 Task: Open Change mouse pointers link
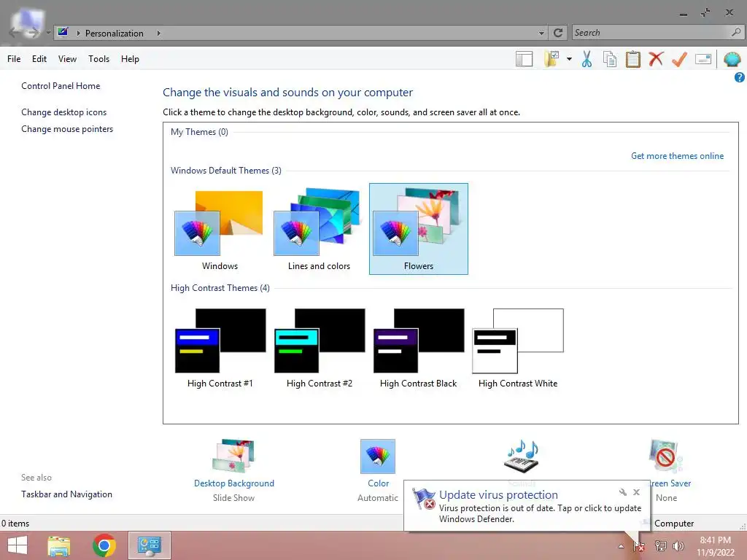(x=67, y=129)
